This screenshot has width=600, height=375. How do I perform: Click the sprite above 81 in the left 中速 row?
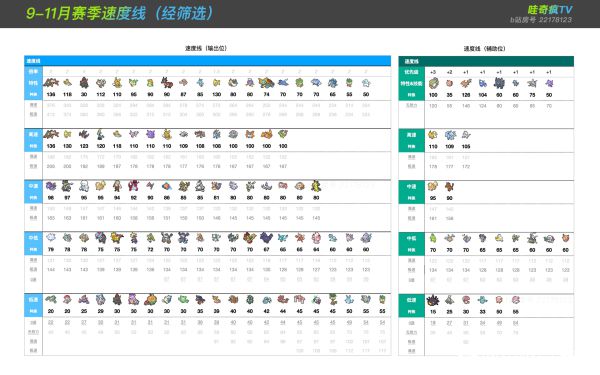coord(217,186)
